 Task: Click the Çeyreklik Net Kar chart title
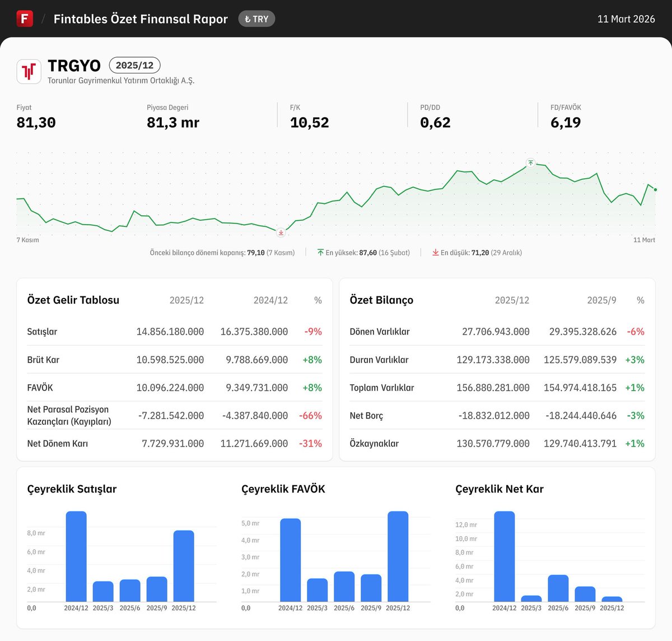coord(500,489)
